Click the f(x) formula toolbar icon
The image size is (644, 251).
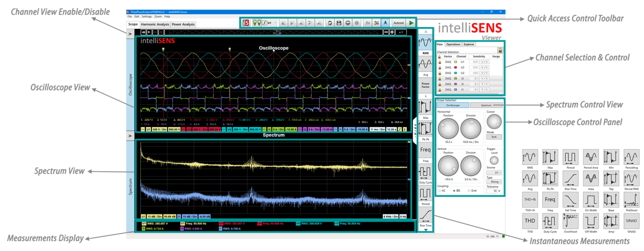click(368, 23)
